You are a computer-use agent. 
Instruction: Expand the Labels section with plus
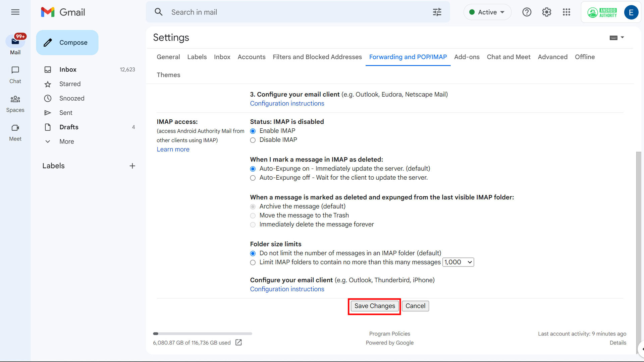[132, 166]
